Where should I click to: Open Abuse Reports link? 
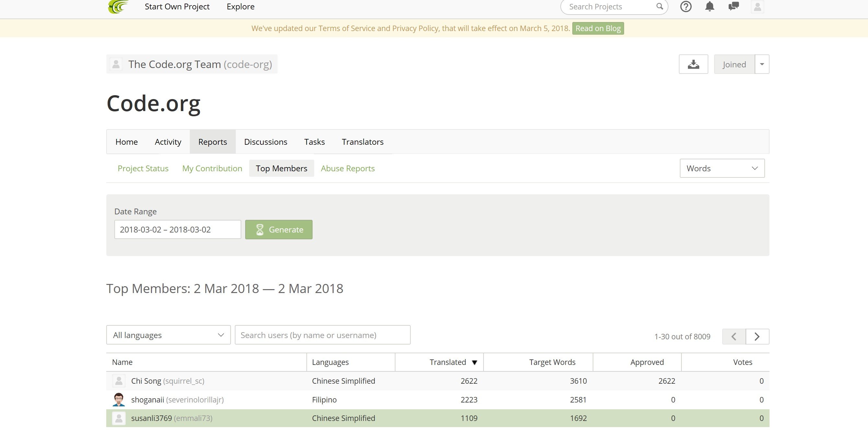click(348, 168)
